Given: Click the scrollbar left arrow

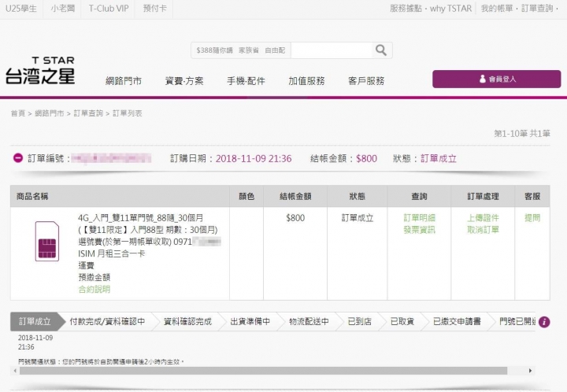Looking at the screenshot, I should pos(15,371).
